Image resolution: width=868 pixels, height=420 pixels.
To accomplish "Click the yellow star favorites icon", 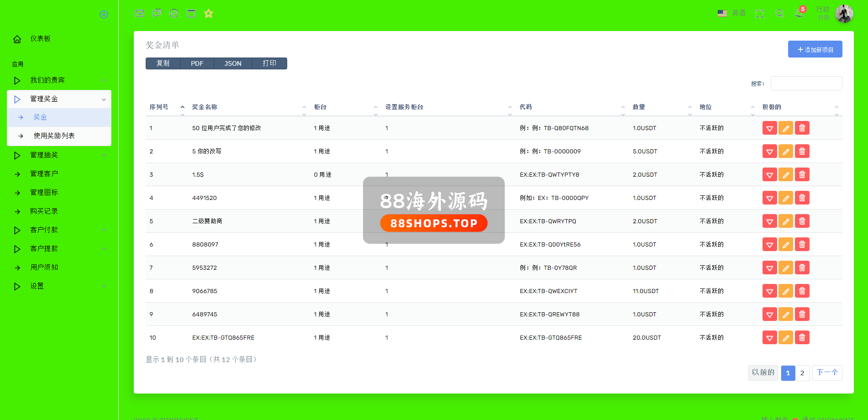I will pos(209,14).
